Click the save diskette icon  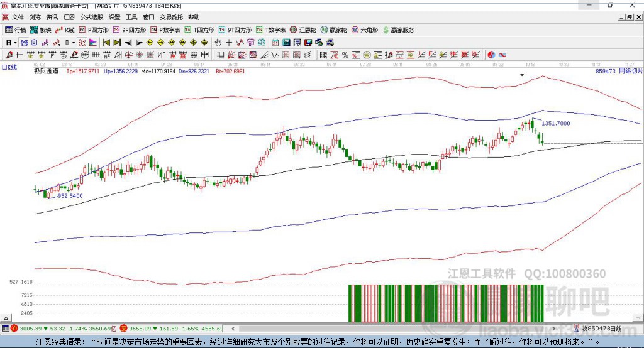pos(308,43)
